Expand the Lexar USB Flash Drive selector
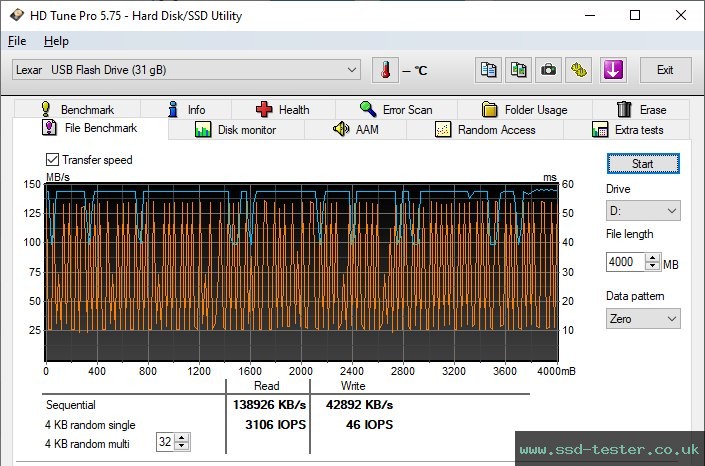Viewport: 705px width, 466px height. 186,70
